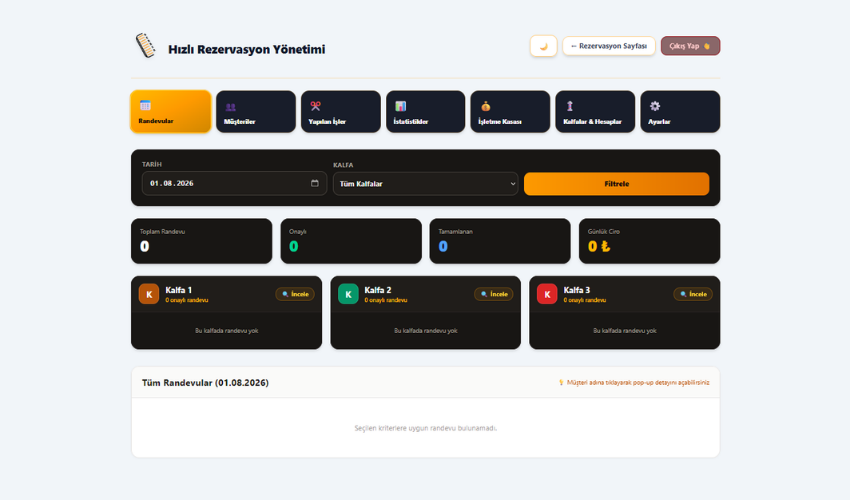This screenshot has height=500, width=850.
Task: Click the person icon on Kalfalar & Hesaplar
Action: tap(570, 106)
